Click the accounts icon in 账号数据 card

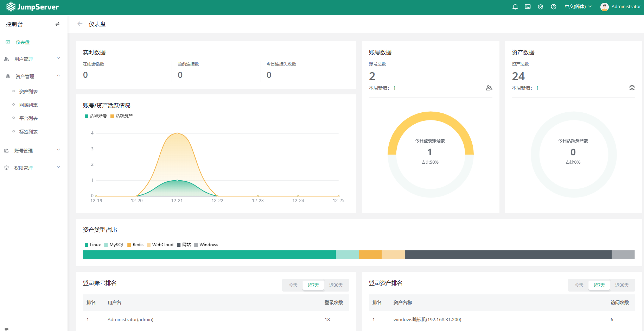click(489, 88)
